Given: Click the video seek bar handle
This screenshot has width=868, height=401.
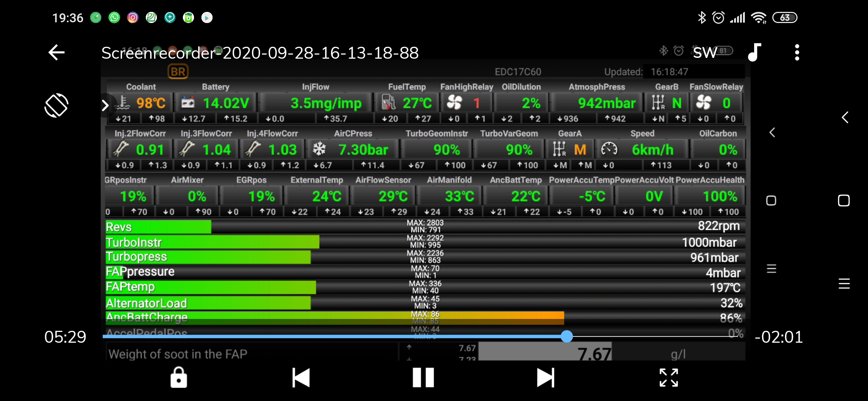Looking at the screenshot, I should pos(566,336).
